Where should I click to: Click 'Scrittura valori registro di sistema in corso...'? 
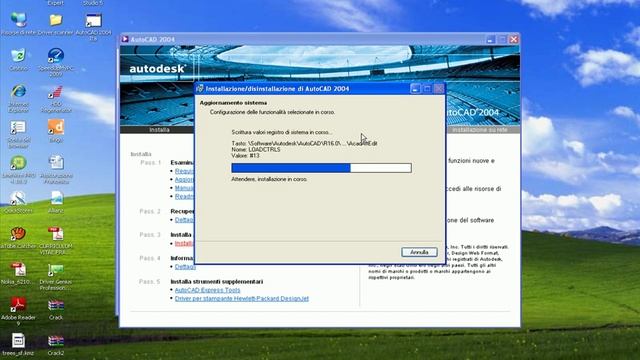(x=282, y=132)
